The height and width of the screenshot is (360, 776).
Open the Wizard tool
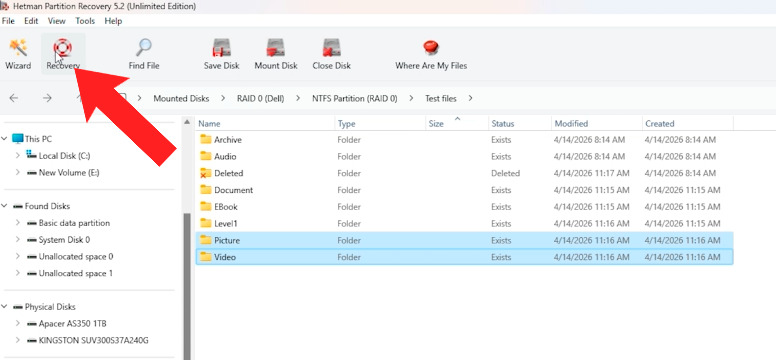click(18, 54)
